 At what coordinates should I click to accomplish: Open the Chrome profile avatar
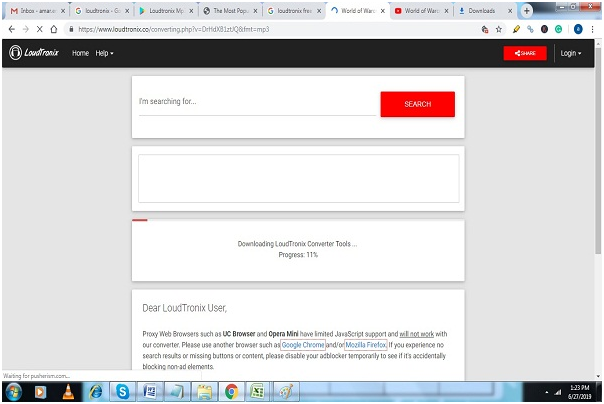(578, 29)
